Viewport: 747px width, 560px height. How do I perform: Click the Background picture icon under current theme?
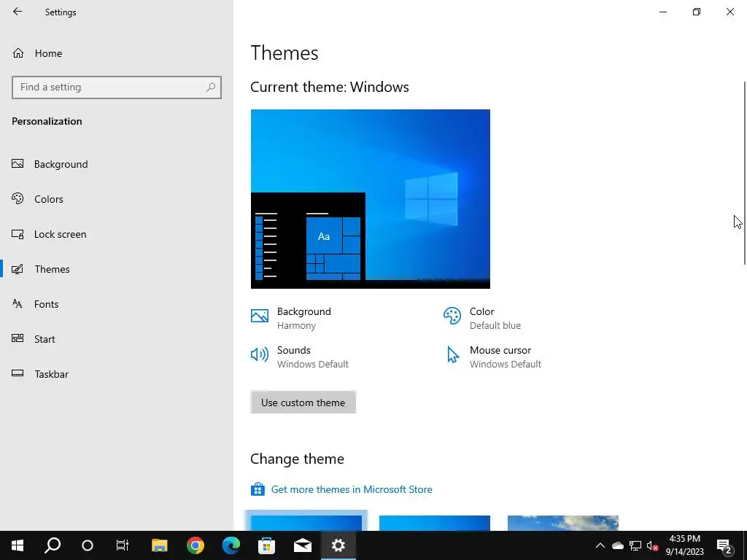260,316
